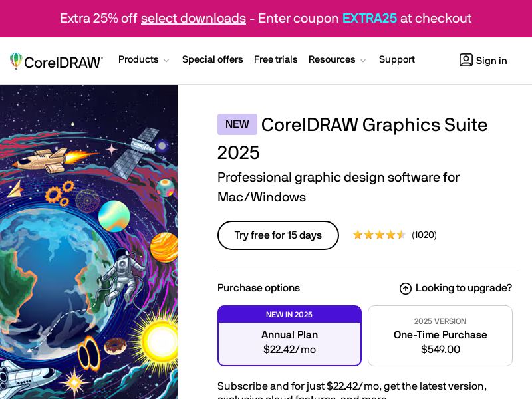Click the EXTRA25 coupon code text

pos(370,18)
